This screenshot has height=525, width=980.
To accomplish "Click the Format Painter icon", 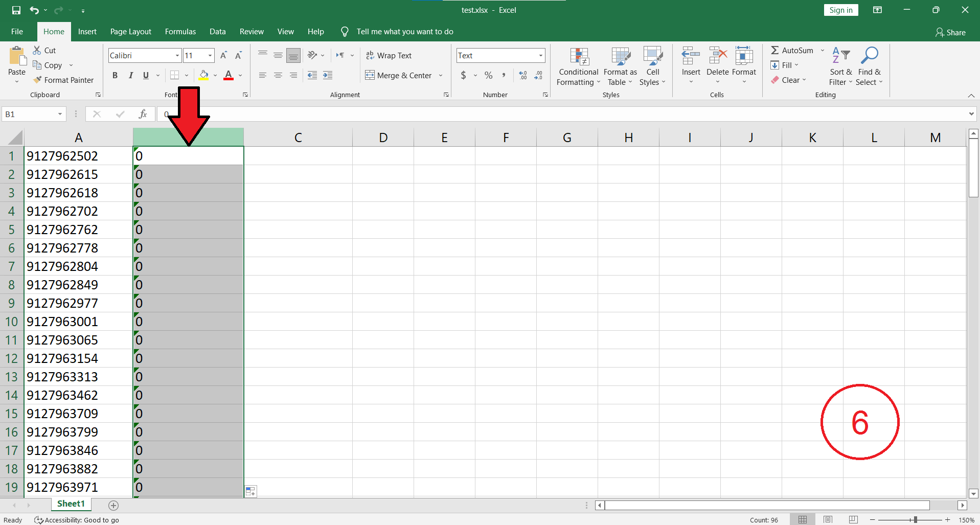I will 37,80.
